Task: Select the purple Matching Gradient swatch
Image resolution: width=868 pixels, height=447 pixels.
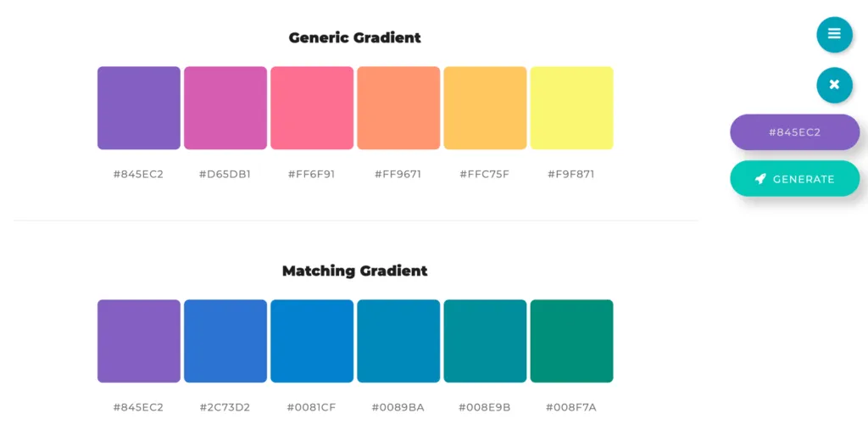Action: [x=139, y=341]
